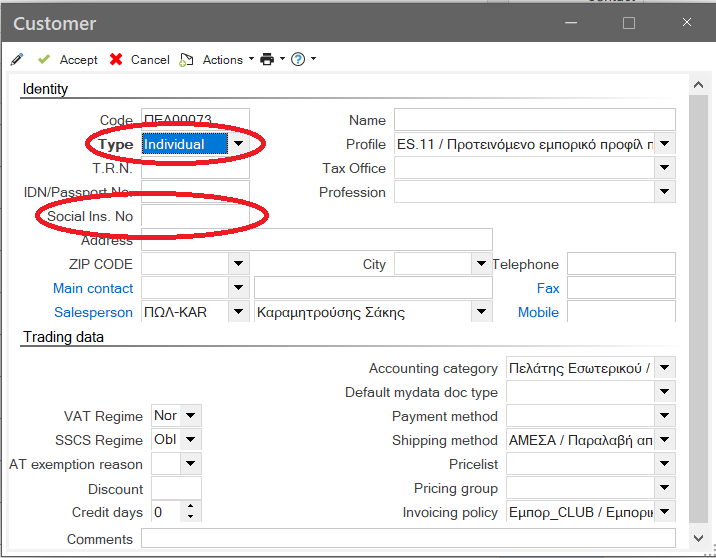Open the City dropdown arrow
Viewport: 716px width, 558px height.
click(481, 263)
